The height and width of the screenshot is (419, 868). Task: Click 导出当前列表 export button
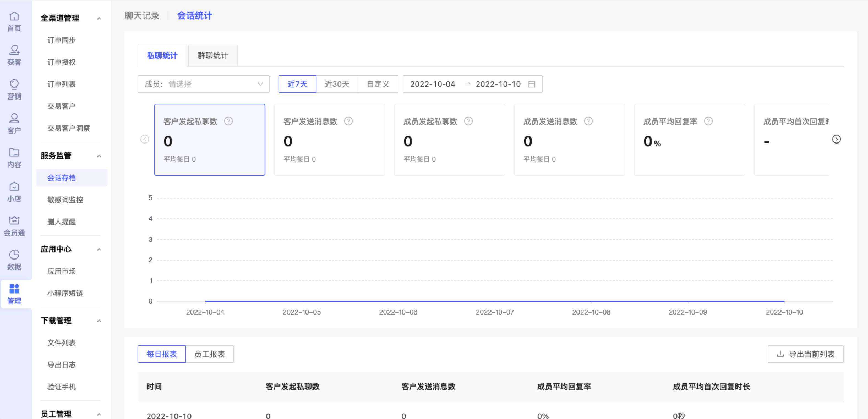pos(806,354)
